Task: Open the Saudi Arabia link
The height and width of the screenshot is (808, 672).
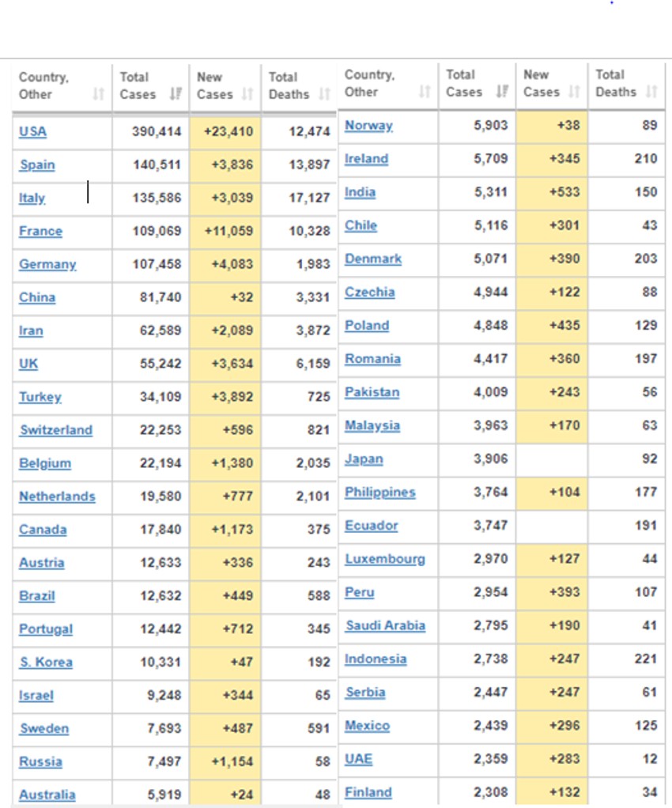Action: point(385,626)
